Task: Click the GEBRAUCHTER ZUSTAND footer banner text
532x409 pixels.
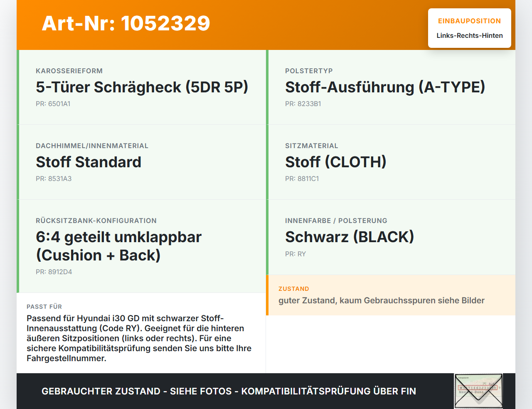Action: [229, 391]
